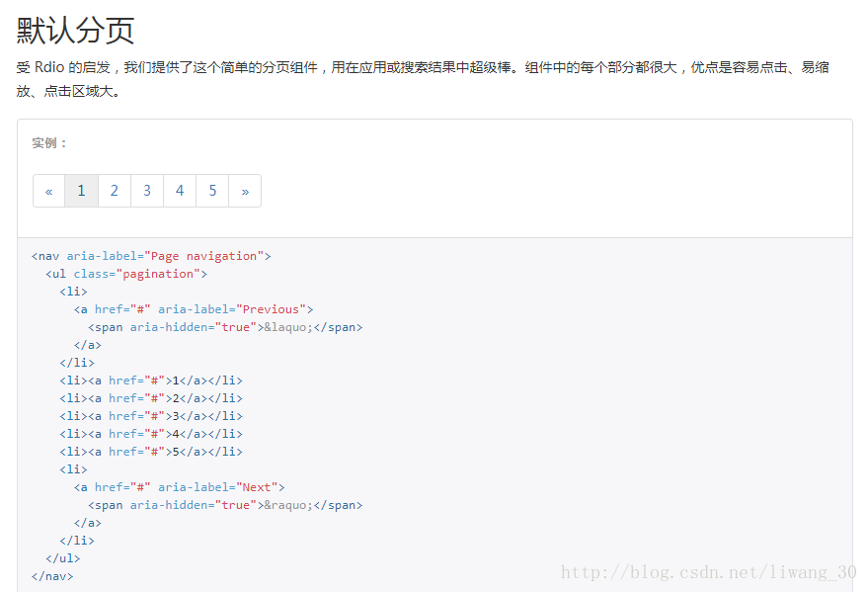Screen dimensions: 868x592
Task: Select page 5 in the pagination
Action: click(x=212, y=191)
